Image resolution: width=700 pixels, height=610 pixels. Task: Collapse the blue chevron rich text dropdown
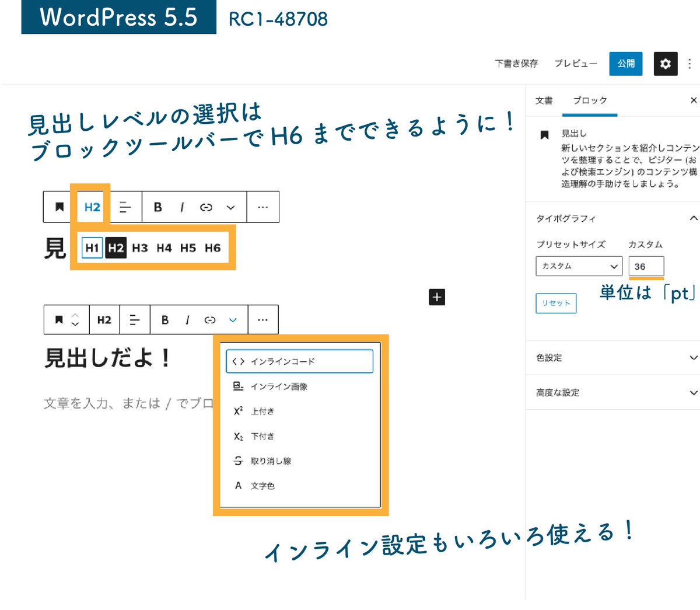point(233,319)
